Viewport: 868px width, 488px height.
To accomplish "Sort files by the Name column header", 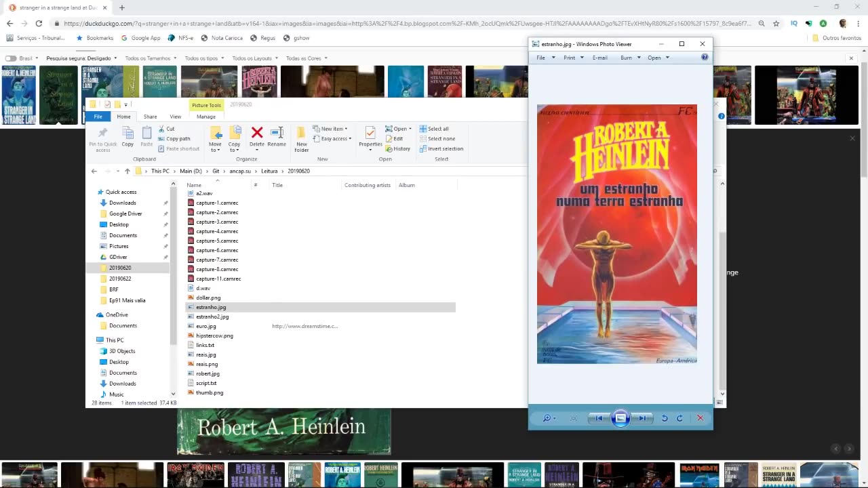I will point(194,185).
